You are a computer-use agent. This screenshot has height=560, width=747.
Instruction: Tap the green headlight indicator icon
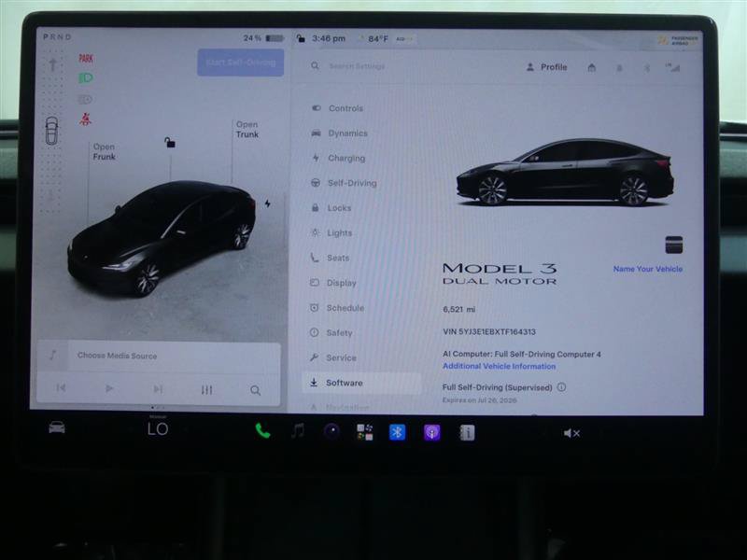click(85, 78)
